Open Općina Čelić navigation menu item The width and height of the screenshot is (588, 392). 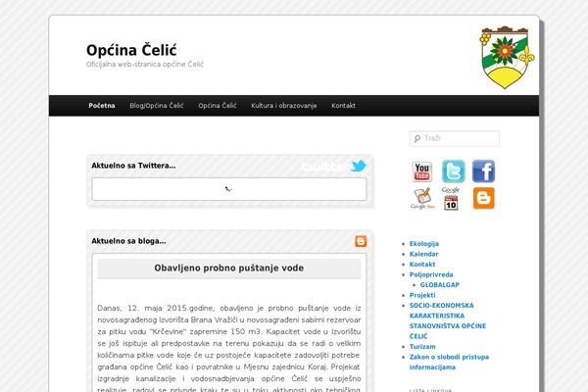pyautogui.click(x=218, y=106)
